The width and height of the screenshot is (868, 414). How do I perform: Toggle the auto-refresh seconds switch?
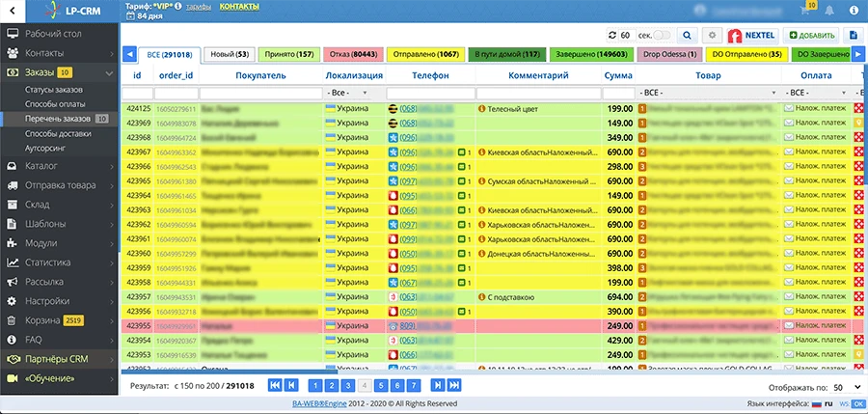point(662,36)
